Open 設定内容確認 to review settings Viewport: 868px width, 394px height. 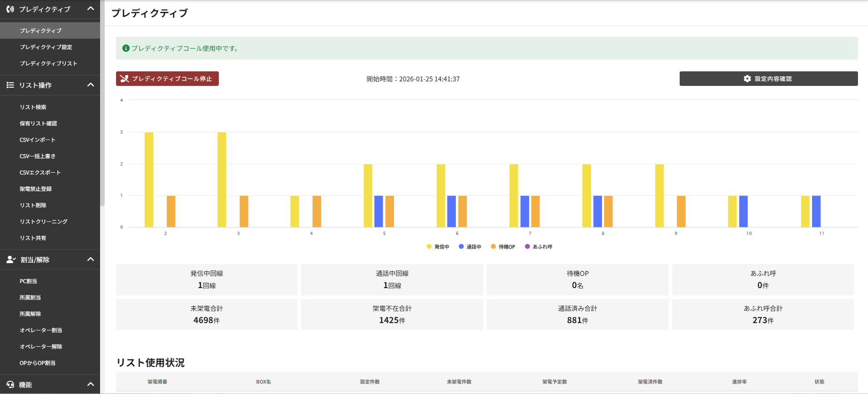pos(768,79)
